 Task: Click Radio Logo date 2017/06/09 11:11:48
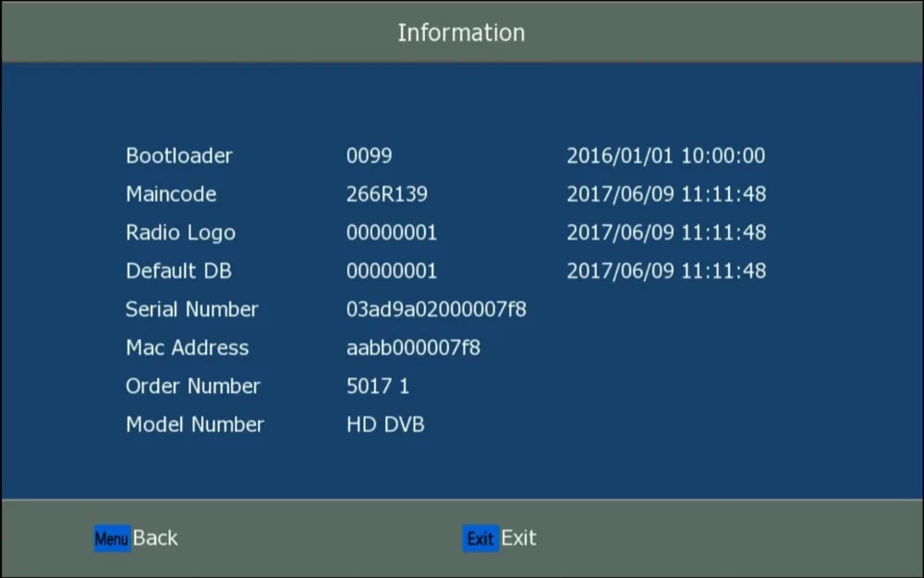coord(666,232)
